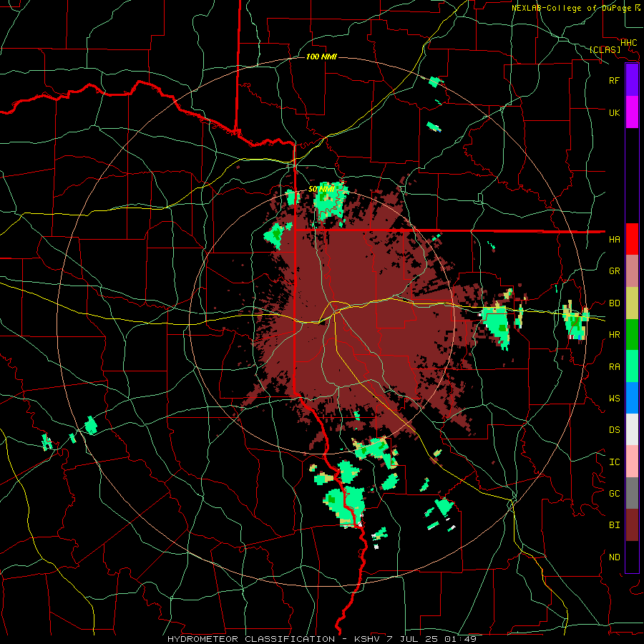This screenshot has width=644, height=644.
Task: Click the WS legend label
Action: pyautogui.click(x=614, y=399)
